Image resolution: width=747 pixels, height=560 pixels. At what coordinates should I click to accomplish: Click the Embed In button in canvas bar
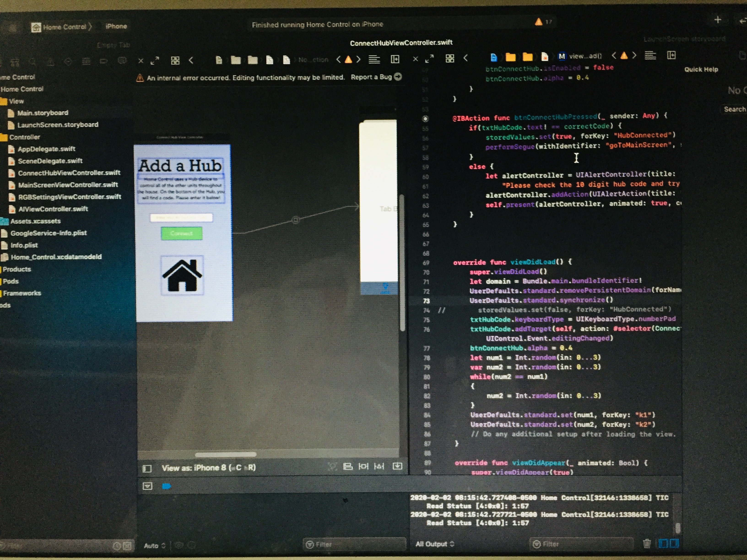coord(397,466)
